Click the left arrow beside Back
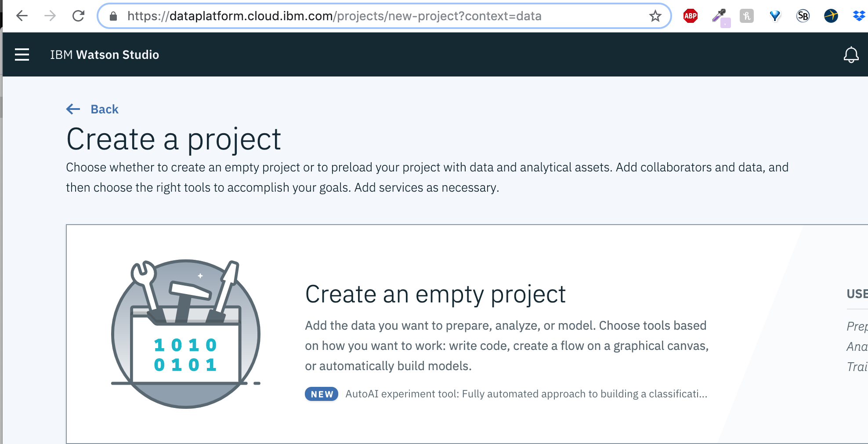This screenshot has width=868, height=444. [x=73, y=109]
